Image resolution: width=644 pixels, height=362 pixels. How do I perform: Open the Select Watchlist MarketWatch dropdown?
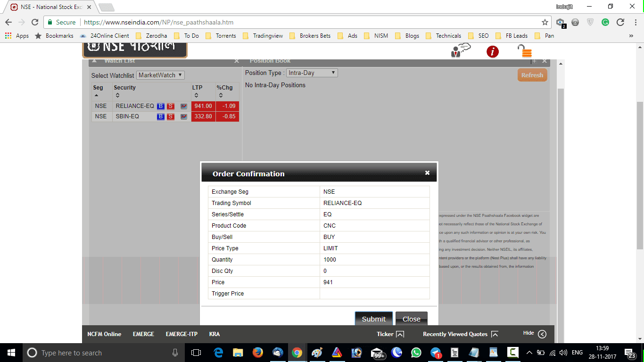click(x=160, y=75)
